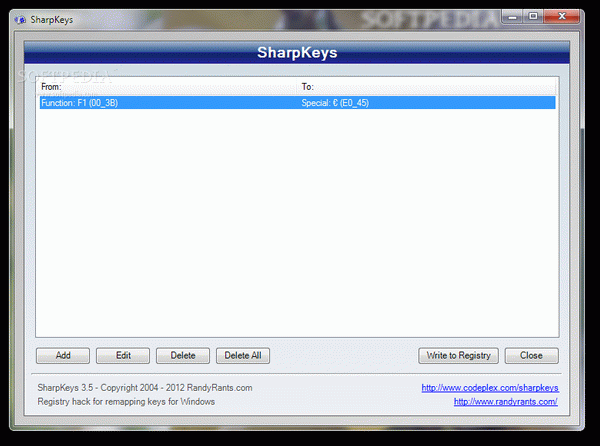
Task: Click the 'From:' column header
Action: (168, 87)
